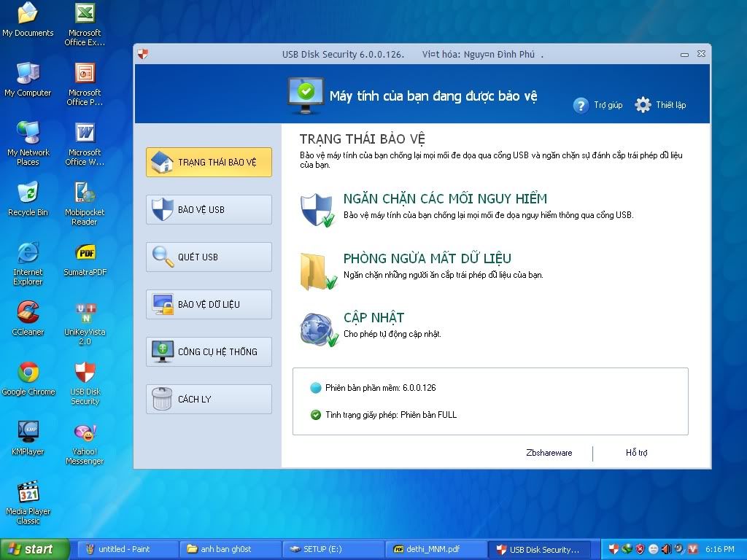747x560 pixels.
Task: Click the Yahoo Messenger smiley tray icon
Action: tap(653, 549)
